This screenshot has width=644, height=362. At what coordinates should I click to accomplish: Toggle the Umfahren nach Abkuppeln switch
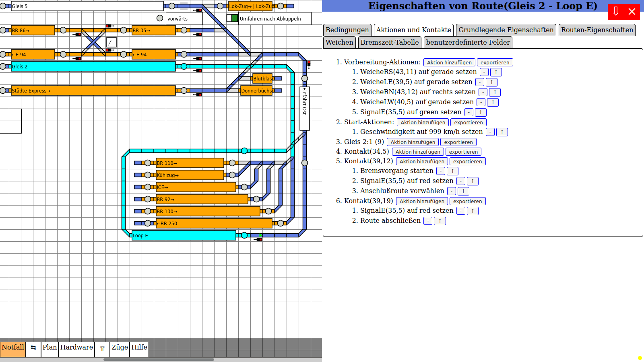tap(232, 18)
